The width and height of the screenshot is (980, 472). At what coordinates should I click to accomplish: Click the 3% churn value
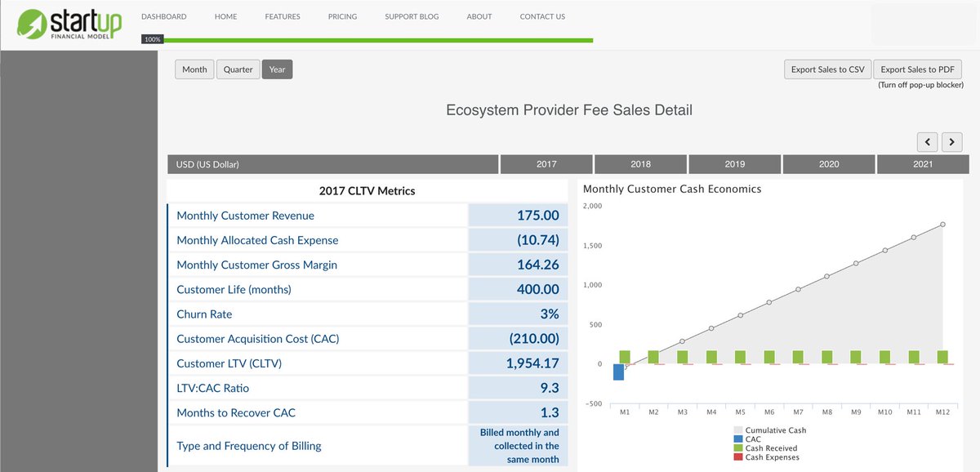point(550,314)
